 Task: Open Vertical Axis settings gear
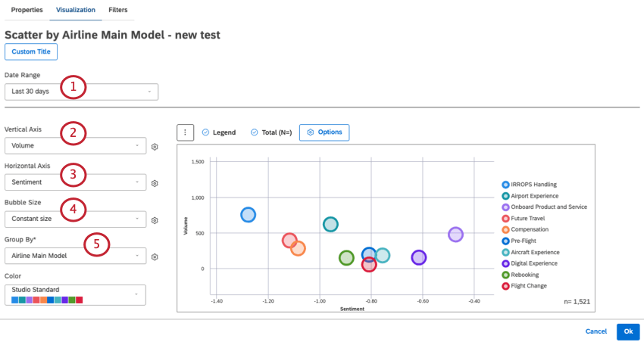(x=155, y=147)
